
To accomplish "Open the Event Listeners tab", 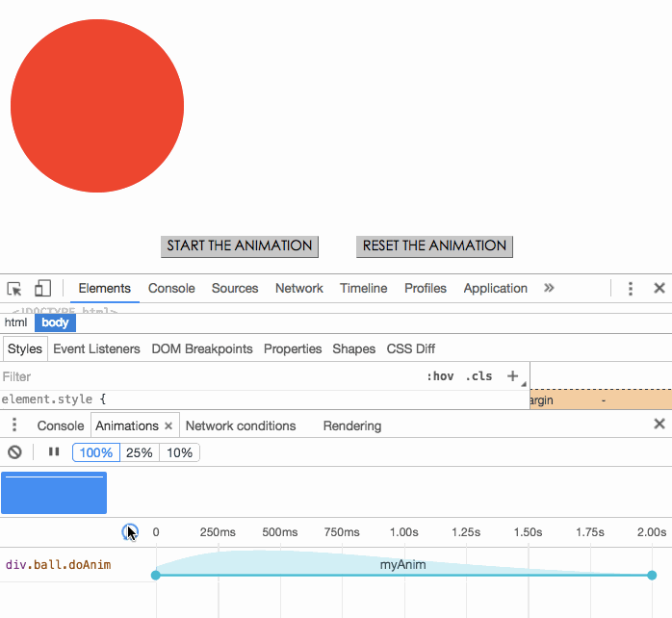I will [96, 348].
